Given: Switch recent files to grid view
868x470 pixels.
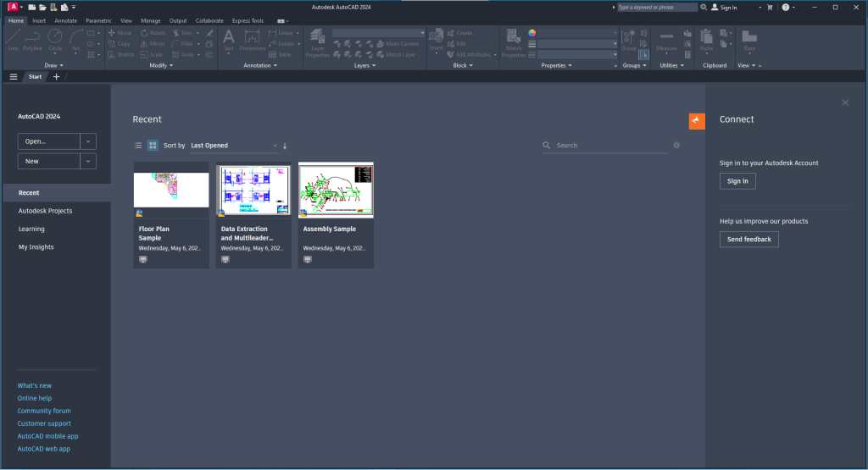Looking at the screenshot, I should 153,146.
